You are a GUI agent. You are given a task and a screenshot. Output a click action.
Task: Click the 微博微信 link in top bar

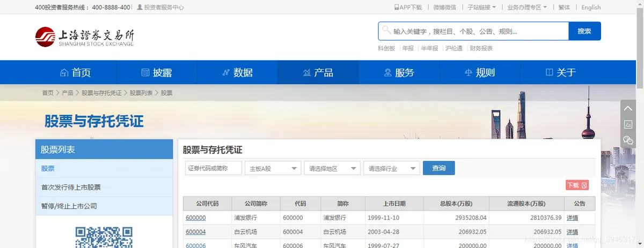click(x=444, y=7)
